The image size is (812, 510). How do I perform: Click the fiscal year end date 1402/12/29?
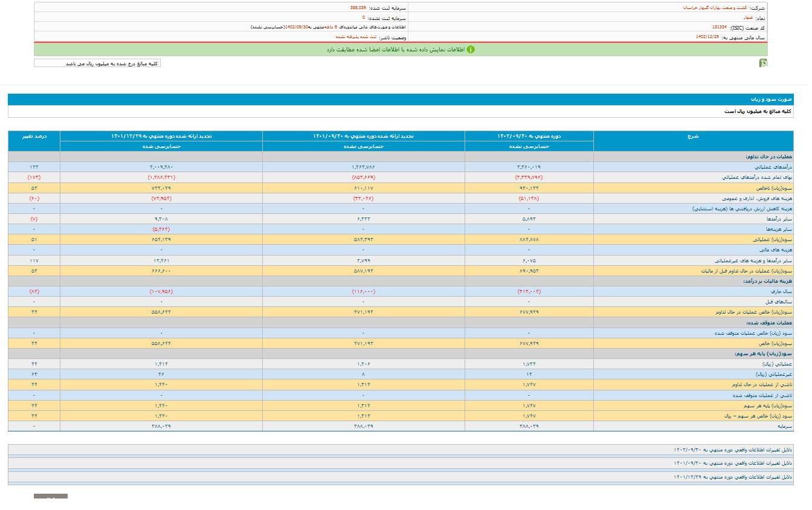[x=707, y=37]
